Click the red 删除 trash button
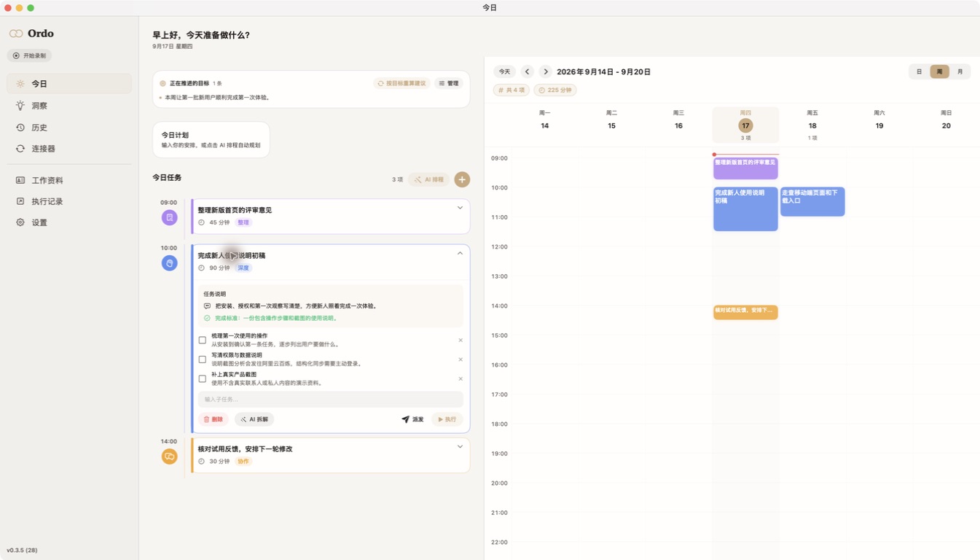This screenshot has width=980, height=560. click(x=213, y=419)
